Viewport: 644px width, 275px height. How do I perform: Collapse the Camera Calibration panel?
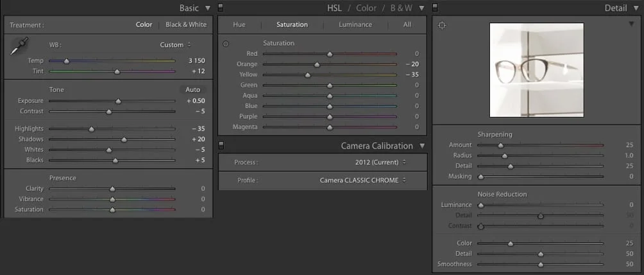[422, 146]
